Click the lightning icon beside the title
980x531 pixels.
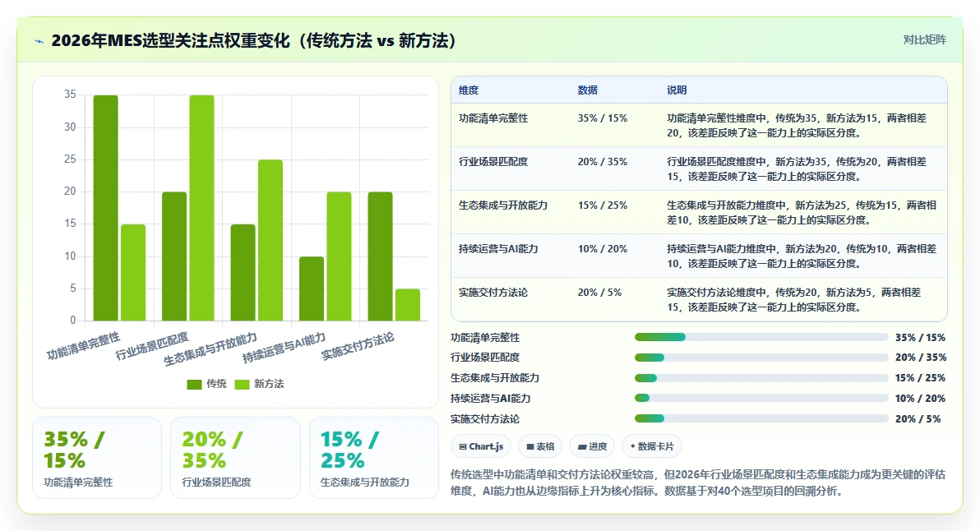click(39, 41)
